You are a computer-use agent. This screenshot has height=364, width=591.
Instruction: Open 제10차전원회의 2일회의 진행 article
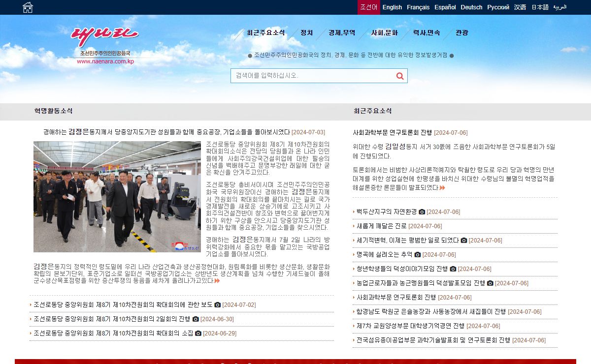(x=112, y=319)
